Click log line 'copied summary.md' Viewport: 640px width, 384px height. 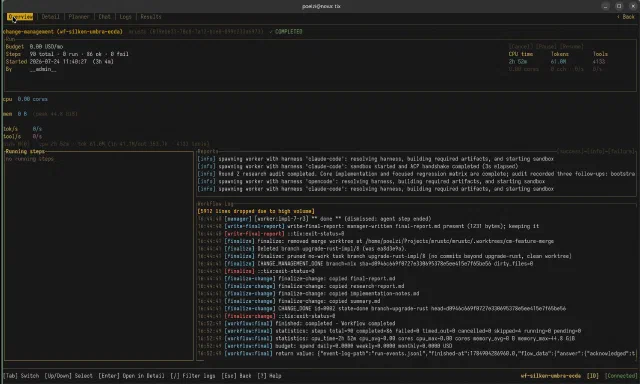289,301
